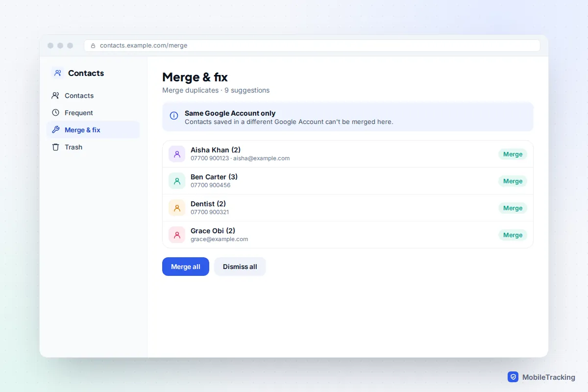Click the trash can icon in sidebar
Viewport: 588px width, 392px height.
(x=55, y=147)
